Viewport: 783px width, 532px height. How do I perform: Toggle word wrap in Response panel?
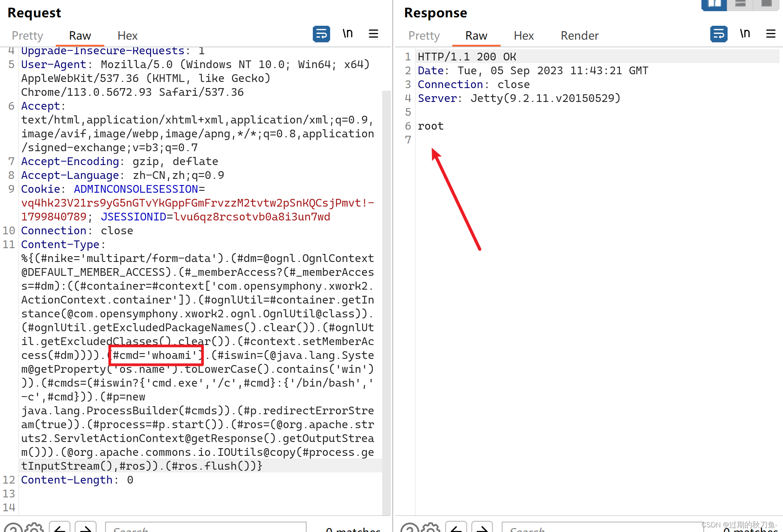click(x=719, y=34)
